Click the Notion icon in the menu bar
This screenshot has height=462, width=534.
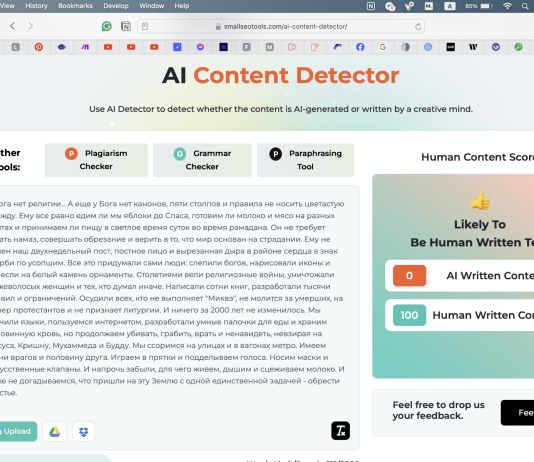pyautogui.click(x=371, y=6)
